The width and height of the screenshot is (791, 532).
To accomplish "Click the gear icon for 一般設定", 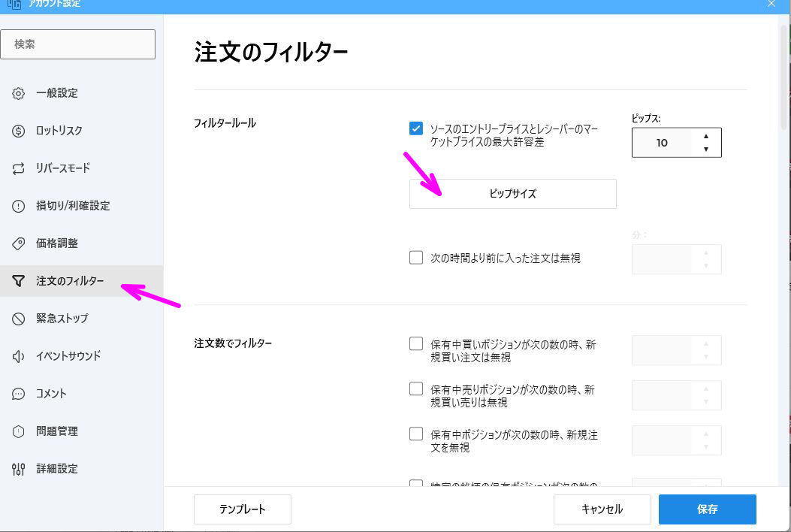I will click(x=18, y=92).
